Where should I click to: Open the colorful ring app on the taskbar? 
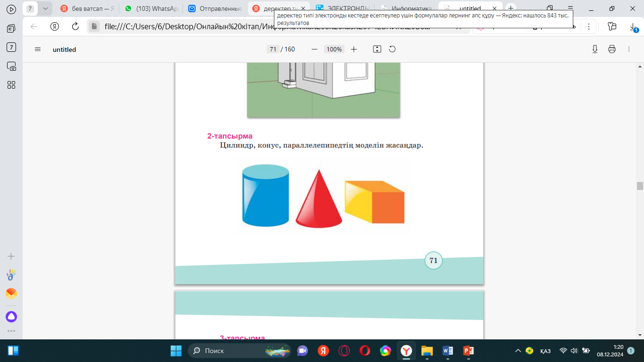tap(386, 351)
